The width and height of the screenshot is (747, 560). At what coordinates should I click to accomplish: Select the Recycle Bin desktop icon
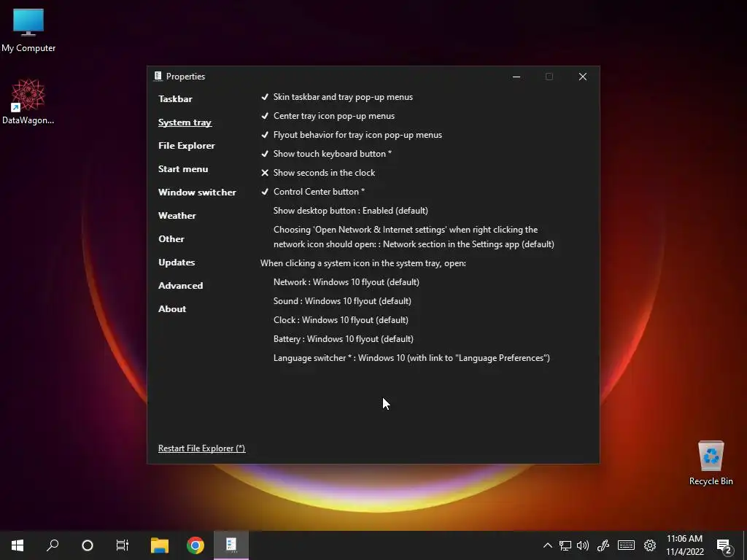711,463
